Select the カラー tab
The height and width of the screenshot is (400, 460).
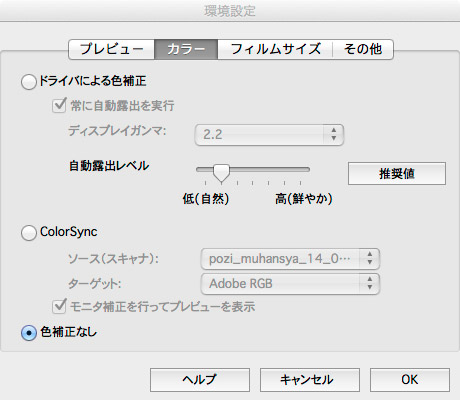click(x=186, y=49)
